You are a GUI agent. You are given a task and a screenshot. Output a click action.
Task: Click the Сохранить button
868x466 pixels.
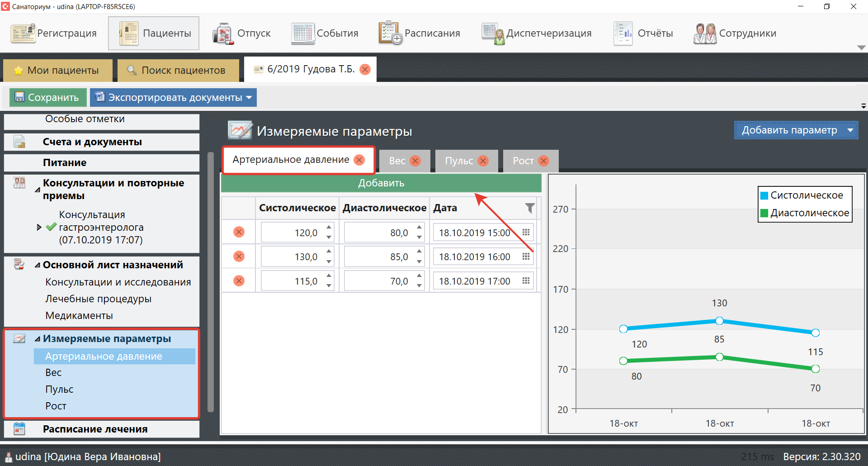pyautogui.click(x=47, y=98)
